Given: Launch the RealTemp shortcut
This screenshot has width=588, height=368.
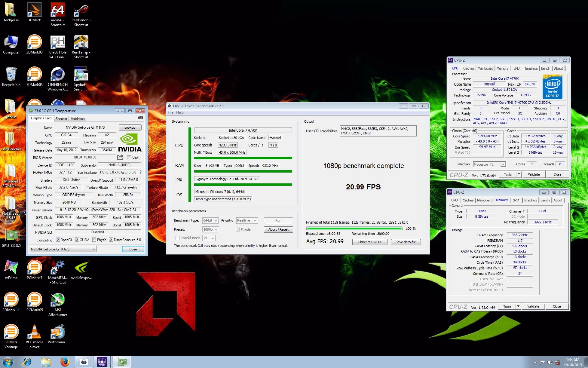Looking at the screenshot, I should (x=81, y=47).
